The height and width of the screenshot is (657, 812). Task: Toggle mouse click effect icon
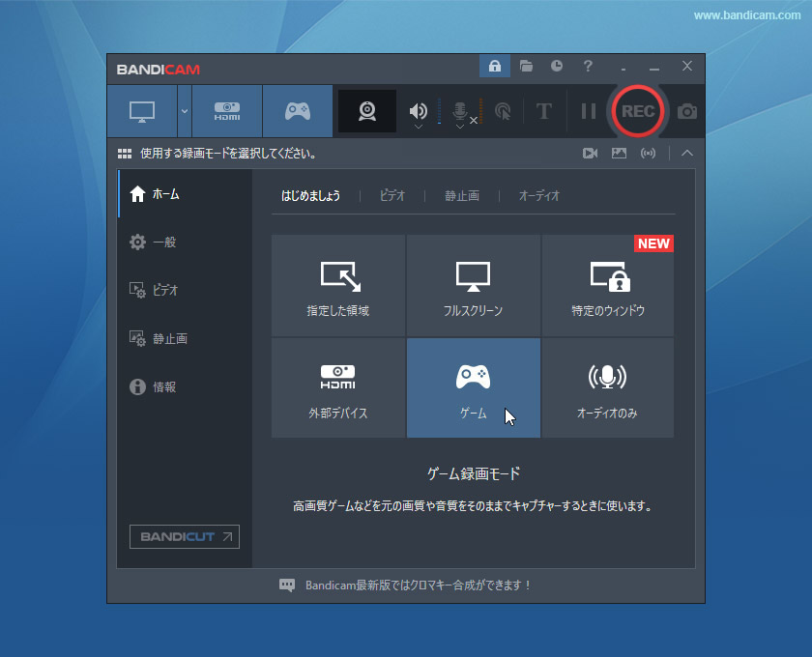tap(503, 111)
